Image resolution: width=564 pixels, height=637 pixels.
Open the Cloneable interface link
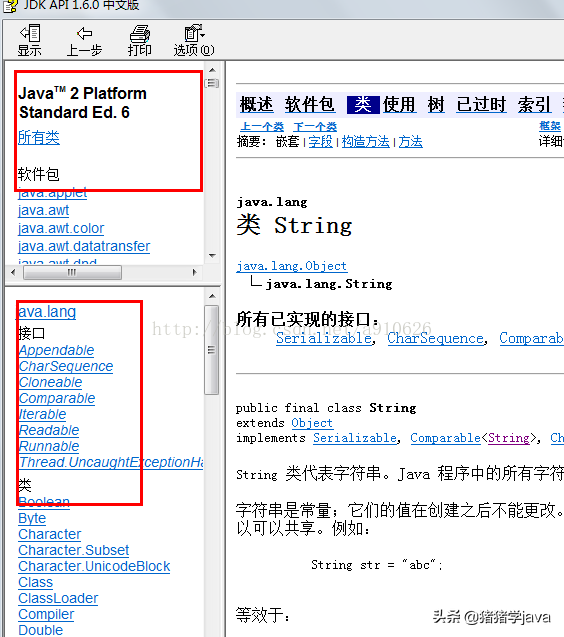pyautogui.click(x=50, y=382)
